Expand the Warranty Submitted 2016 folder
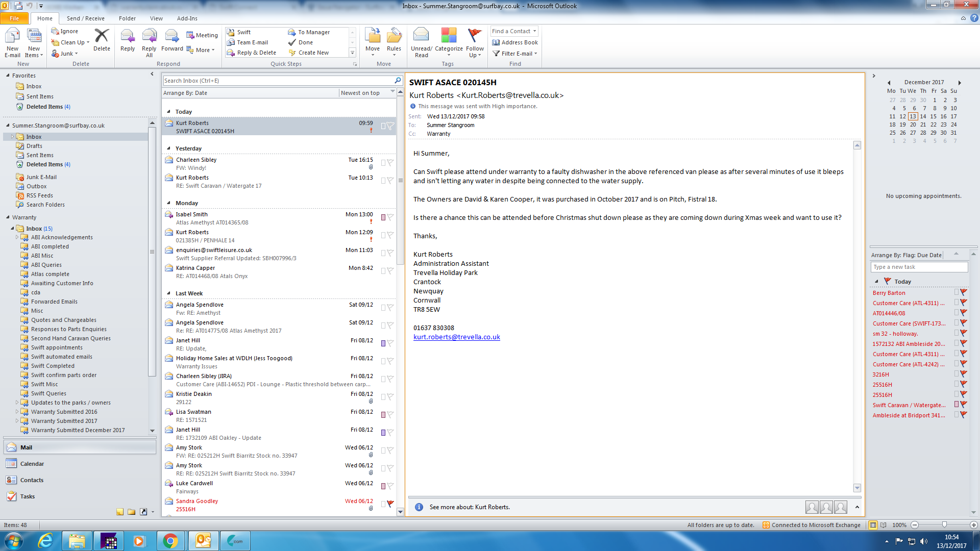The height and width of the screenshot is (551, 980). pos(17,412)
